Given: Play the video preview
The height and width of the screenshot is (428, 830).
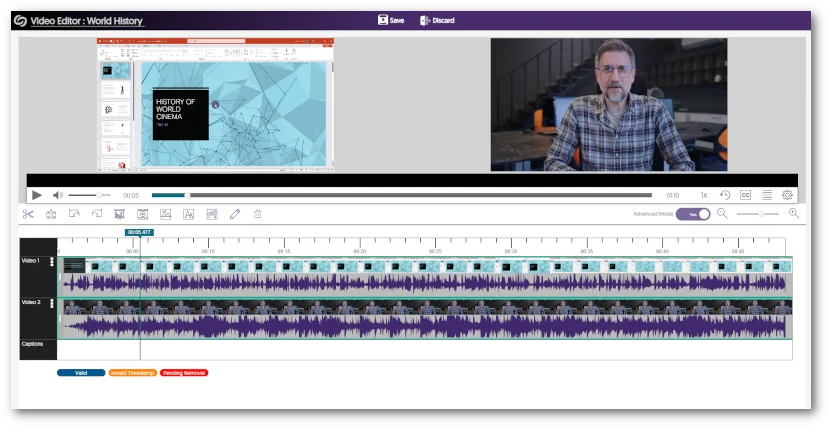Looking at the screenshot, I should [37, 195].
